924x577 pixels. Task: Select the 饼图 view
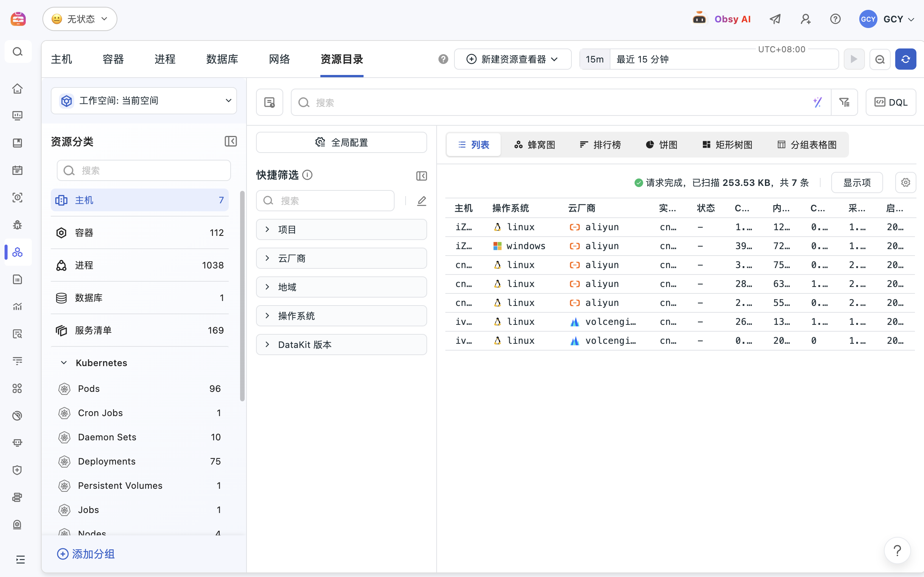tap(661, 145)
